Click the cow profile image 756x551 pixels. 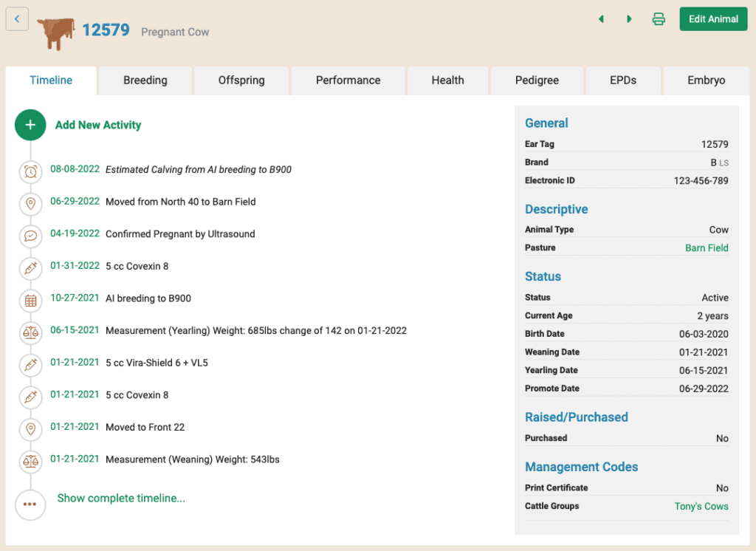55,33
